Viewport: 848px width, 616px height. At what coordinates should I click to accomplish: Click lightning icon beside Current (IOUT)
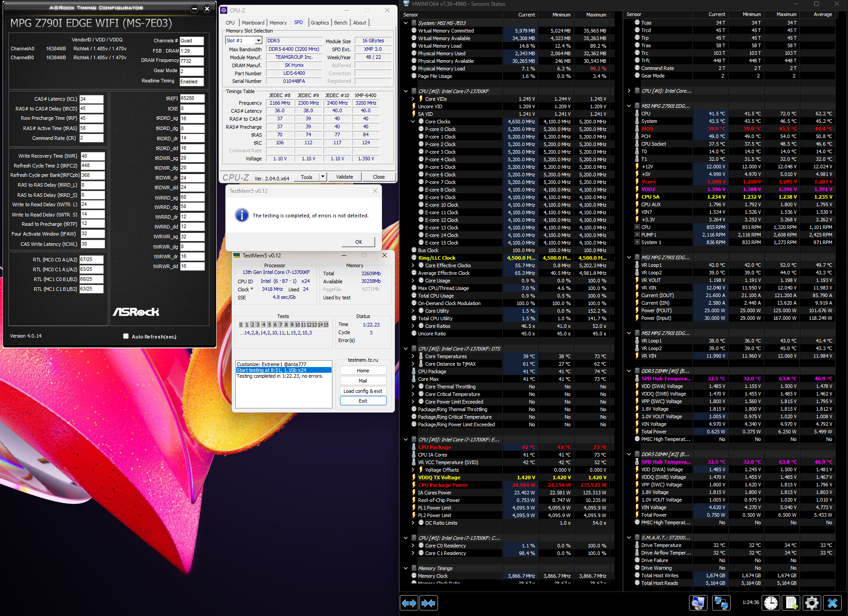pos(637,295)
